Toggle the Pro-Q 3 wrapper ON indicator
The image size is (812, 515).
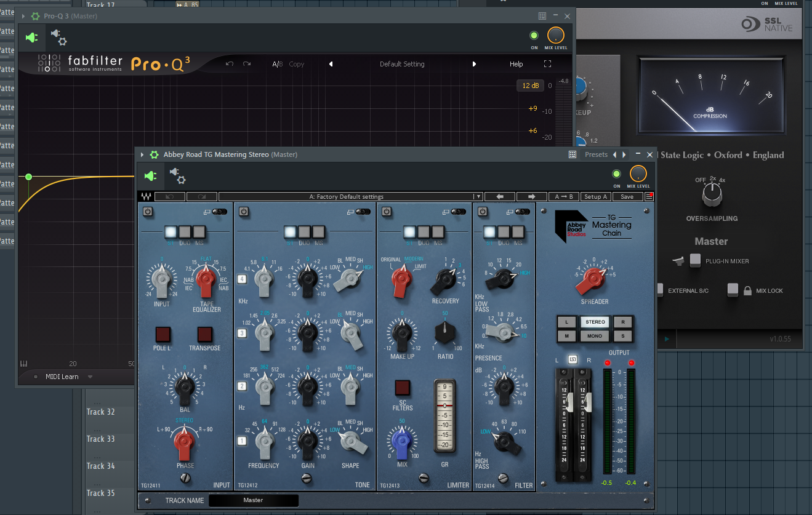[x=534, y=36]
